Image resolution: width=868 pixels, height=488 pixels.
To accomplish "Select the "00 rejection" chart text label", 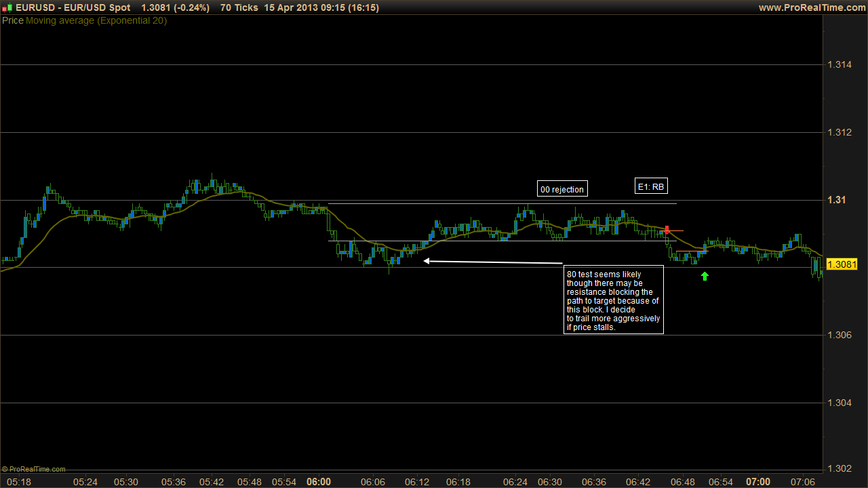I will [x=562, y=190].
